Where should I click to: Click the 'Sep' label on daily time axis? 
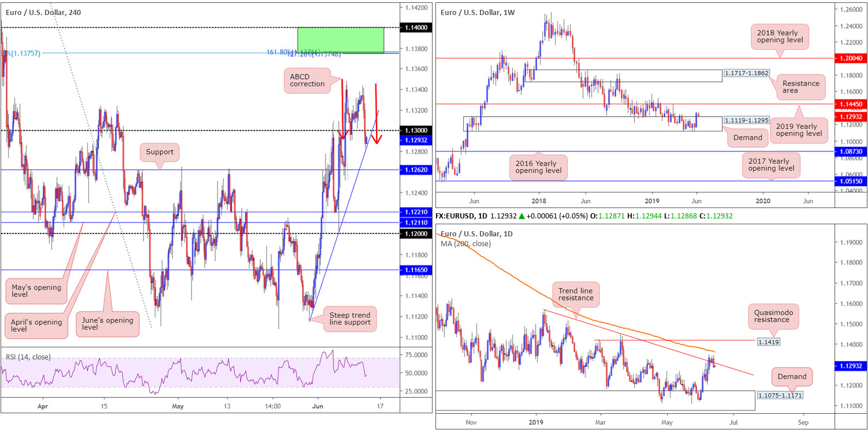802,421
